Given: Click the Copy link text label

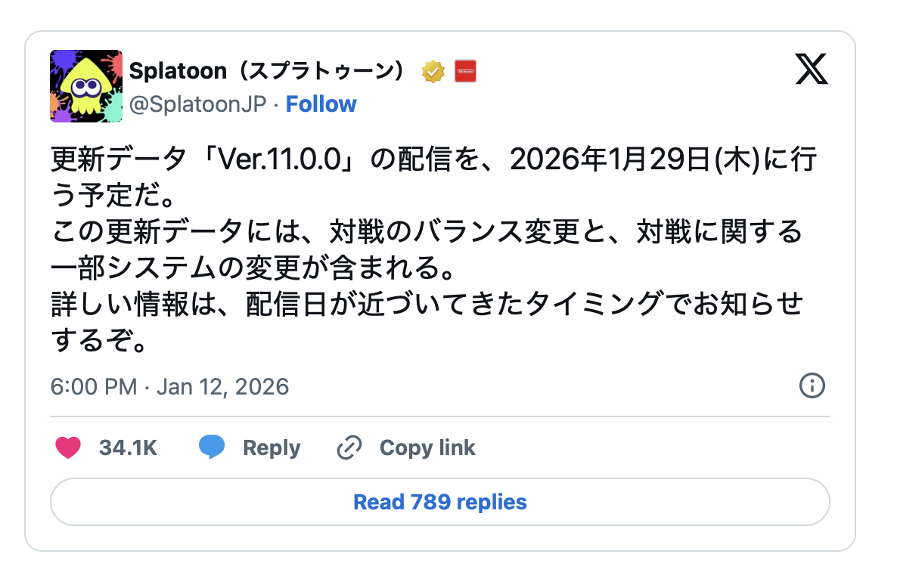Looking at the screenshot, I should 427,447.
